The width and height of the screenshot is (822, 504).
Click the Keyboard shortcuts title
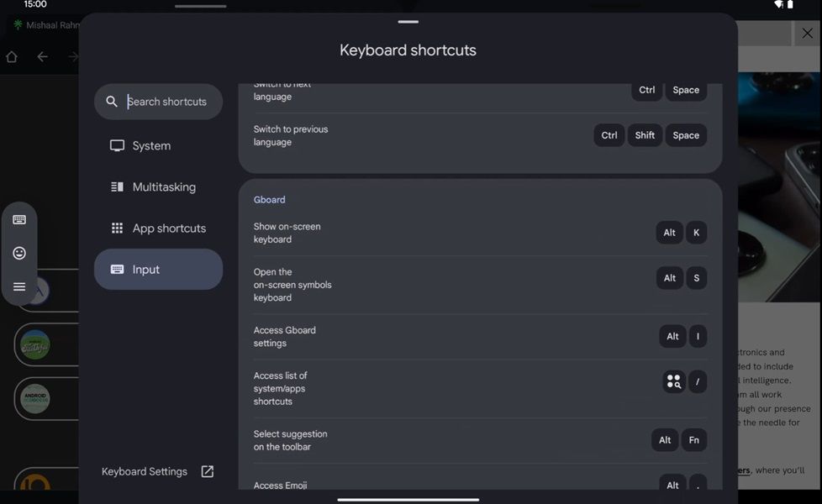[x=408, y=50]
